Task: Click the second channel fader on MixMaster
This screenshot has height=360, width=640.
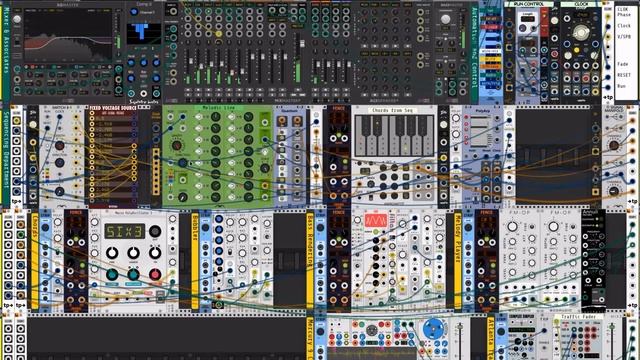Action: click(201, 67)
